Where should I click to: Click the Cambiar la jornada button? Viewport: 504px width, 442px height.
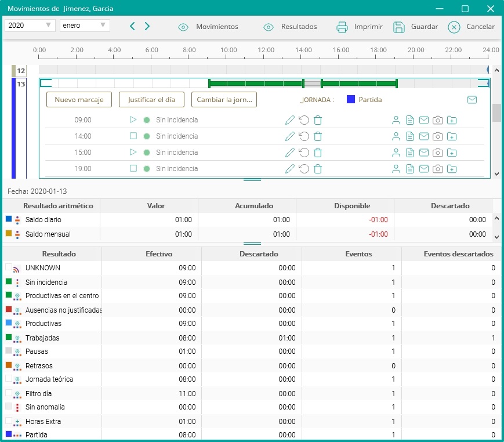[224, 100]
